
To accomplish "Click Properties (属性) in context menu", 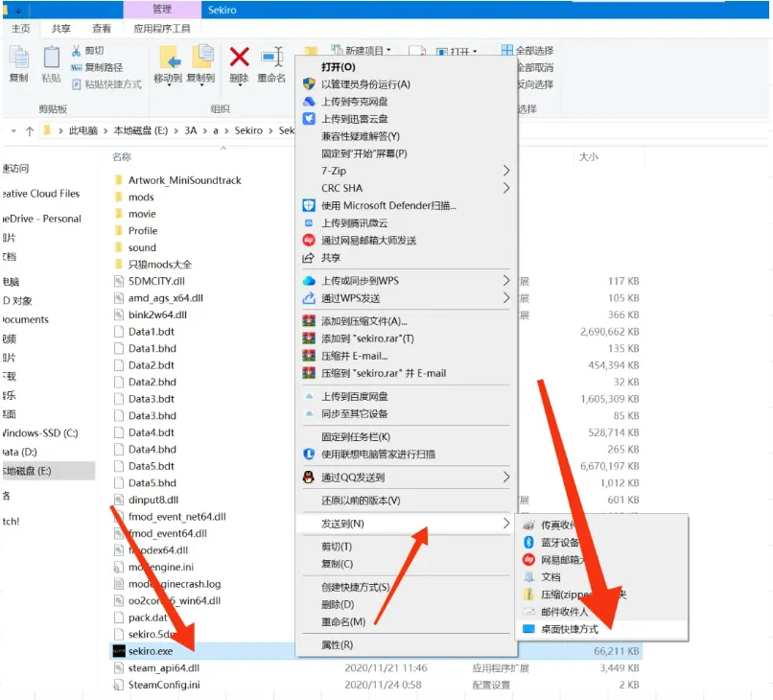I will pos(407,644).
